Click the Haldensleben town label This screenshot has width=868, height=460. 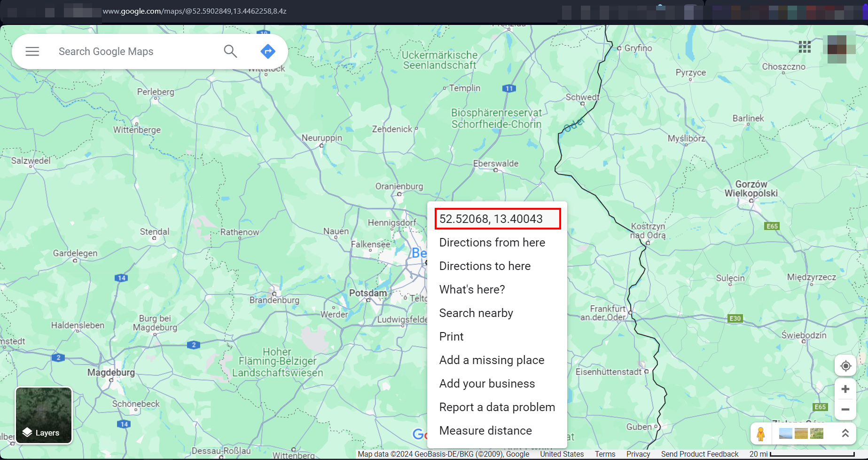click(x=78, y=325)
